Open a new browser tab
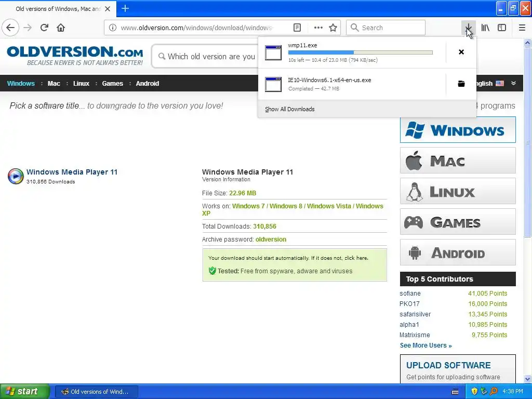Viewport: 532px width, 399px height. (125, 8)
